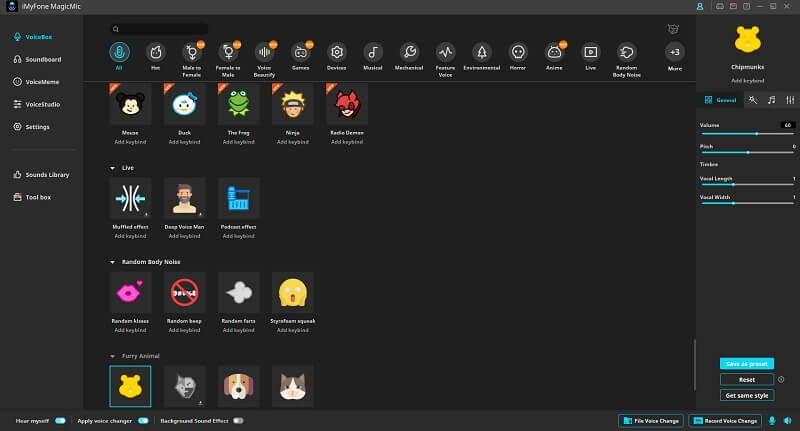Open VoiceStudio in the sidebar
This screenshot has height=431, width=800.
pyautogui.click(x=36, y=104)
